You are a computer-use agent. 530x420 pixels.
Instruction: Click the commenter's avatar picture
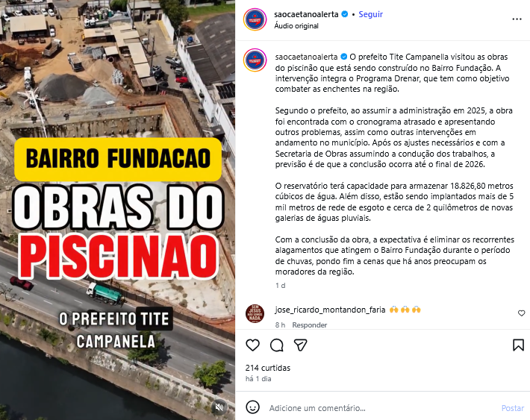[255, 313]
